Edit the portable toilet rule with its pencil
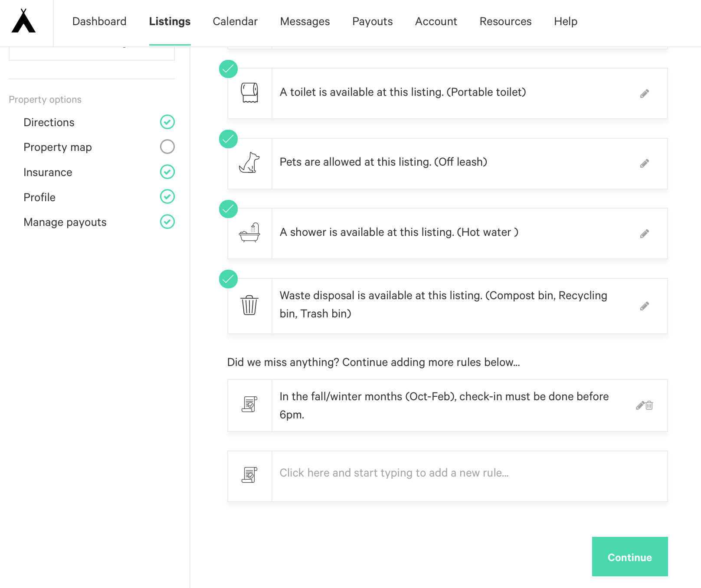This screenshot has width=701, height=588. tap(645, 94)
